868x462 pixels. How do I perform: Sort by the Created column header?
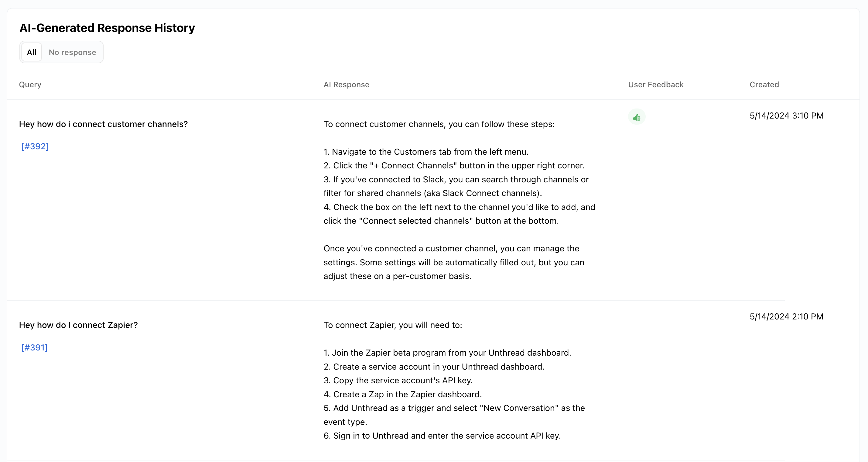[x=764, y=84]
